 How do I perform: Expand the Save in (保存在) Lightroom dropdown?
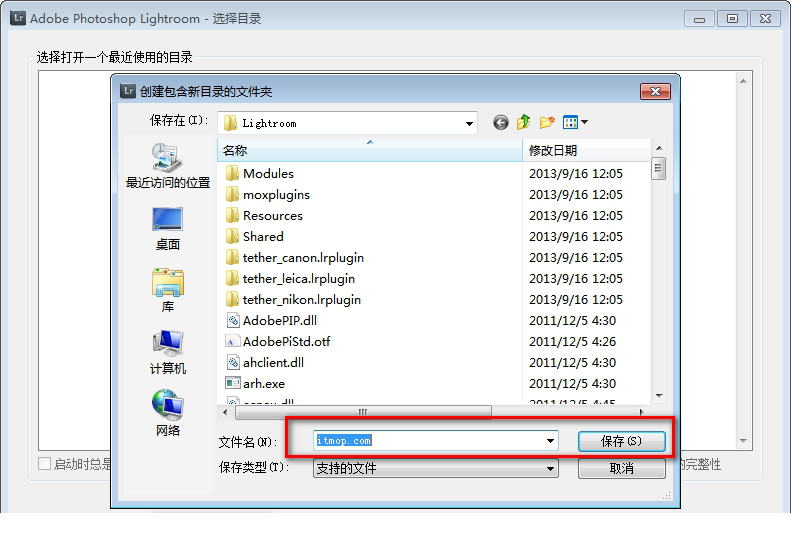pyautogui.click(x=469, y=124)
